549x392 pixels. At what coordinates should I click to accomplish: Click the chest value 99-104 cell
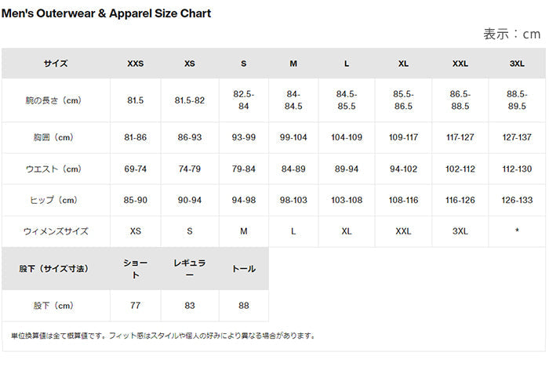tap(293, 137)
